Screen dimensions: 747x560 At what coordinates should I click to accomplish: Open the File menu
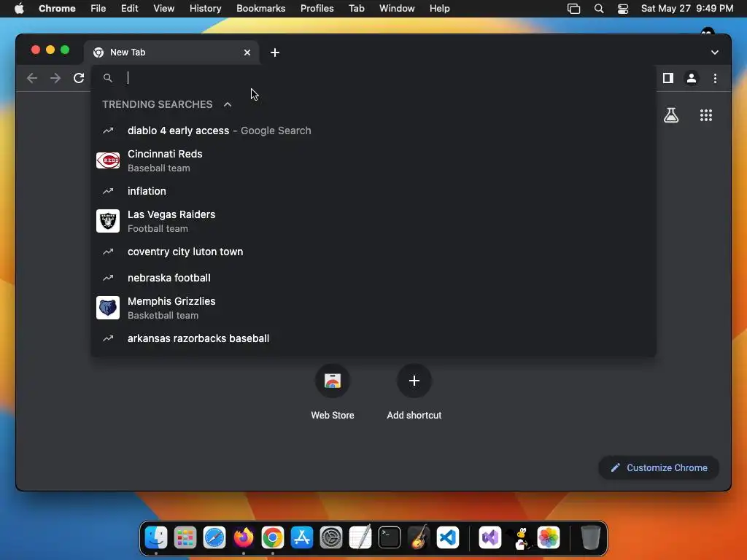click(x=98, y=9)
